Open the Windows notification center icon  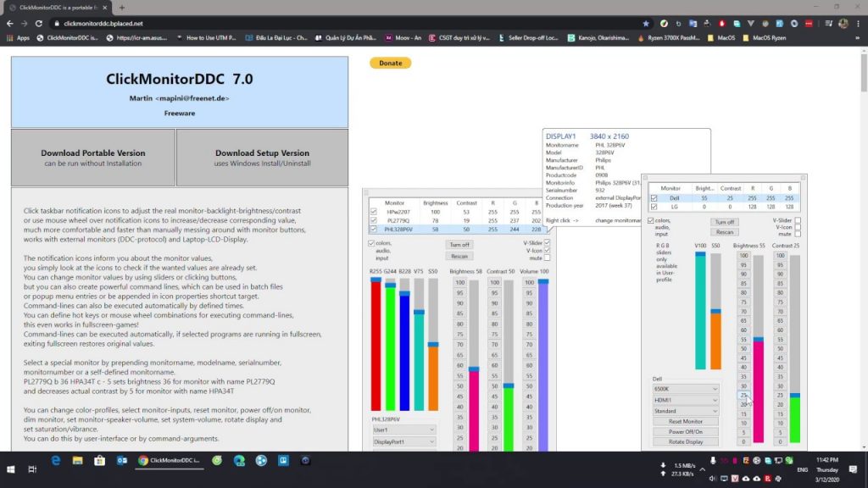pos(853,469)
